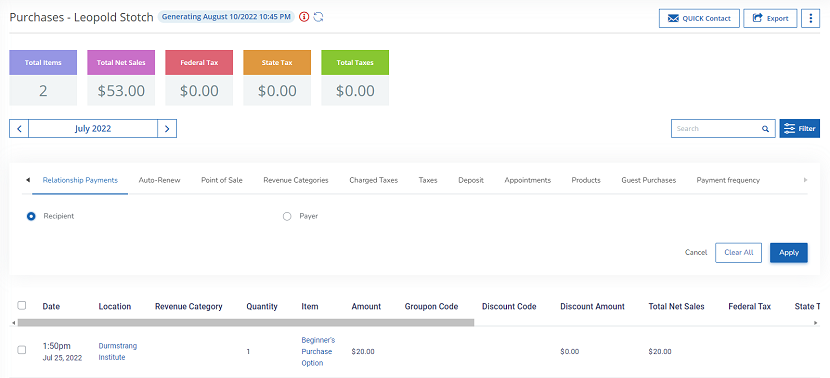
Task: Click the Discount Code column header
Action: (x=509, y=307)
